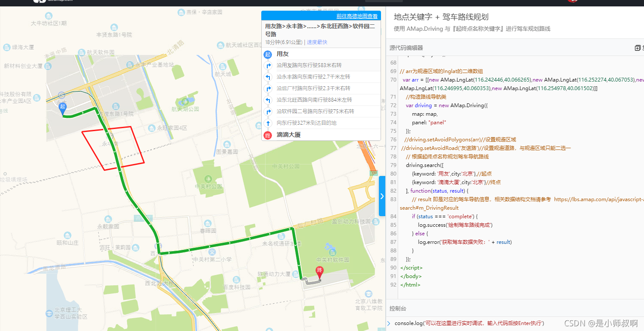The width and height of the screenshot is (644, 331).
Task: Click the 永靓家园 residence icon
Action: 108,219
